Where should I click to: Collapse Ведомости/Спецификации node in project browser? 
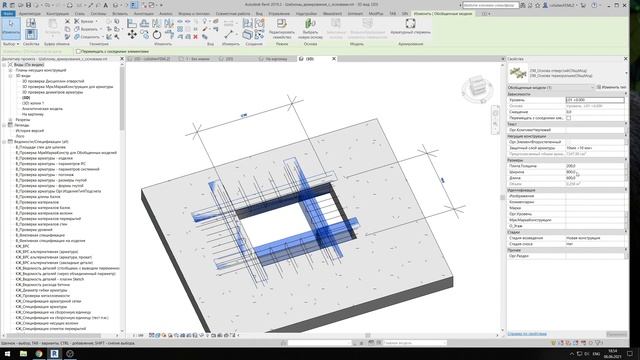pyautogui.click(x=4, y=142)
